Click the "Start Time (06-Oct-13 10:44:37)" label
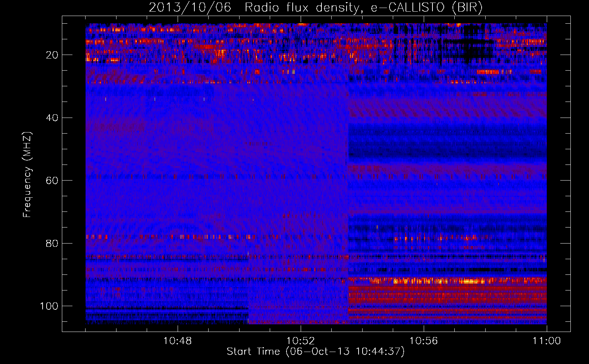The width and height of the screenshot is (589, 364). click(316, 352)
